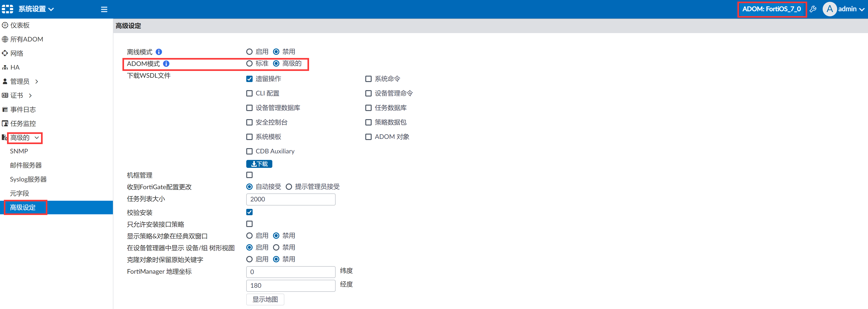This screenshot has width=868, height=309.
Task: Click the wrench tools icon in header
Action: tap(813, 9)
